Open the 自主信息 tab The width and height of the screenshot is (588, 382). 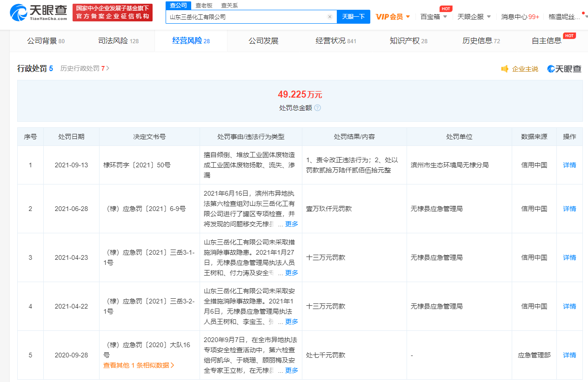[x=547, y=41]
